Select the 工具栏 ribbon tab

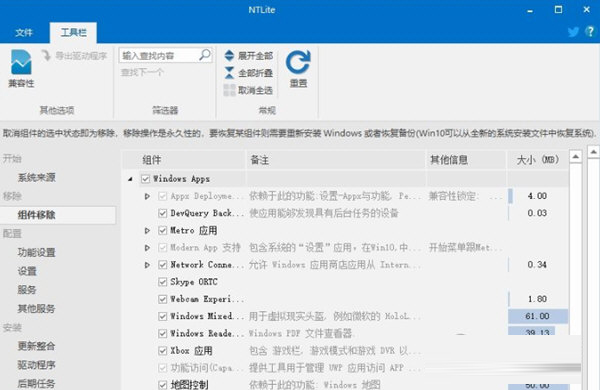[73, 33]
